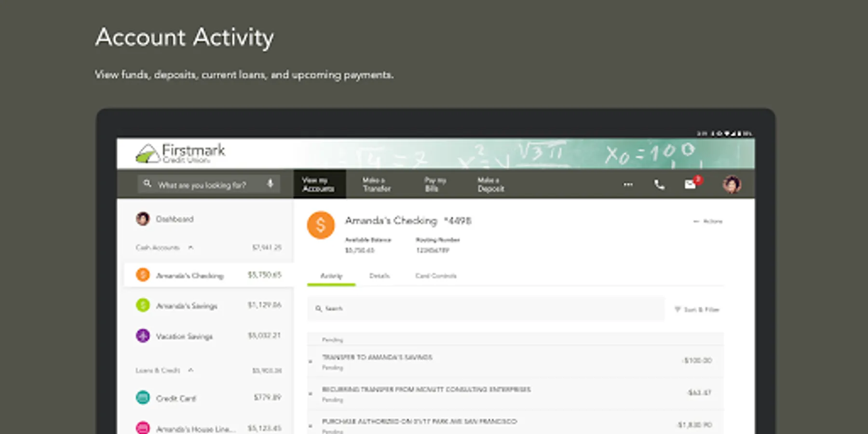
Task: Click the 'What are you looking for?' search field
Action: pos(208,184)
